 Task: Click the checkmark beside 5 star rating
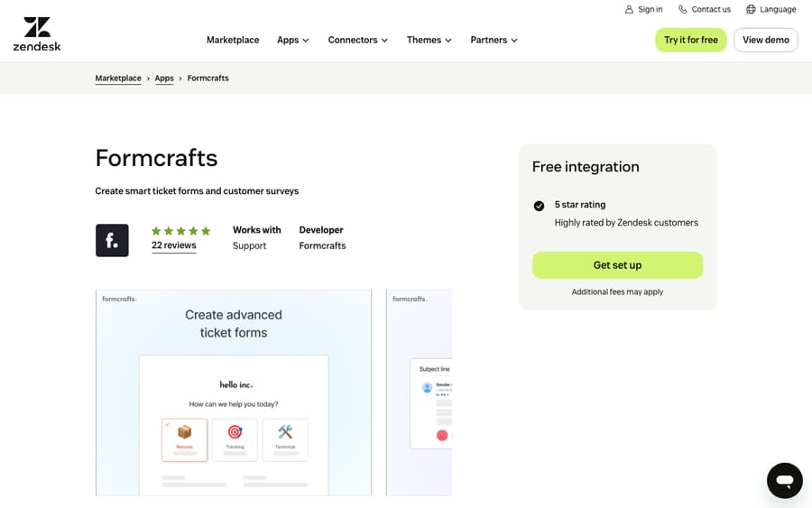click(539, 206)
